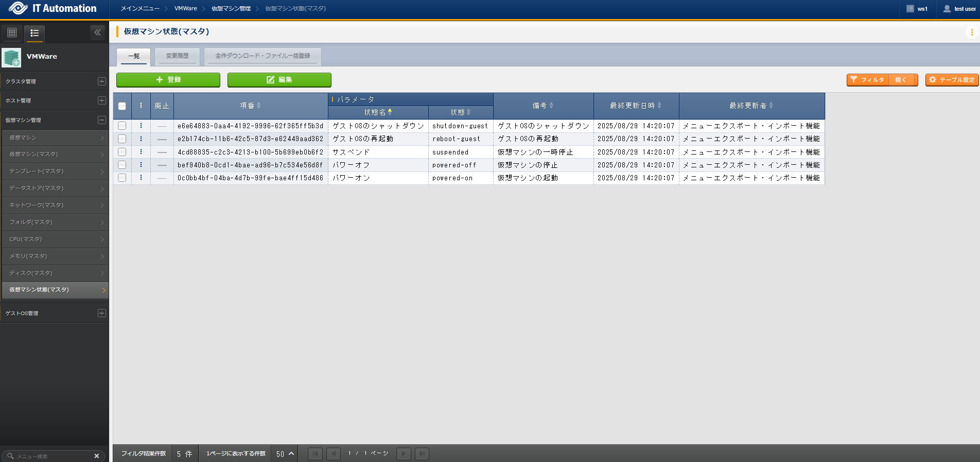980x462 pixels.
Task: Open 全件ダウンロード・ファイル一括登録 tab
Action: (262, 56)
